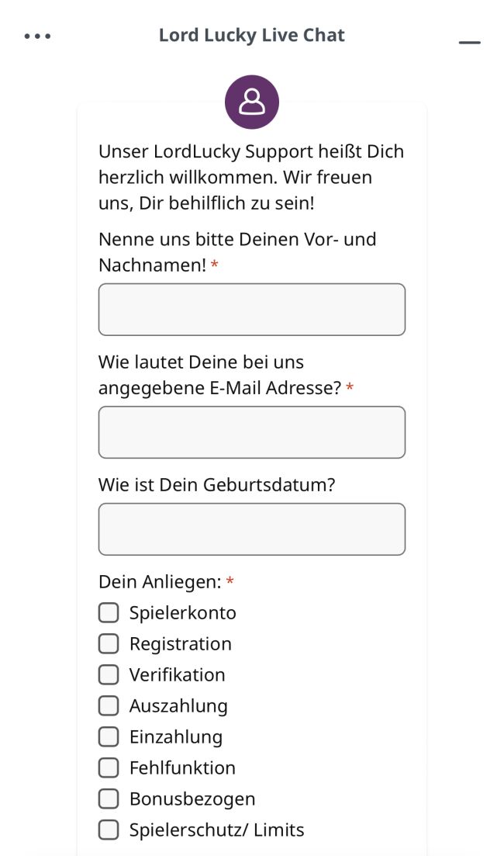The image size is (504, 856).
Task: Click the Spielerkonto option label
Action: (182, 613)
